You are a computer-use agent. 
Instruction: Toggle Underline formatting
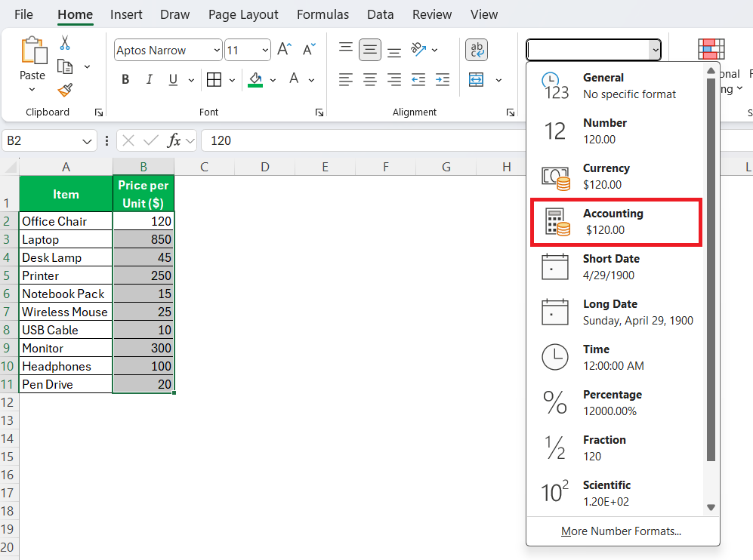click(174, 80)
